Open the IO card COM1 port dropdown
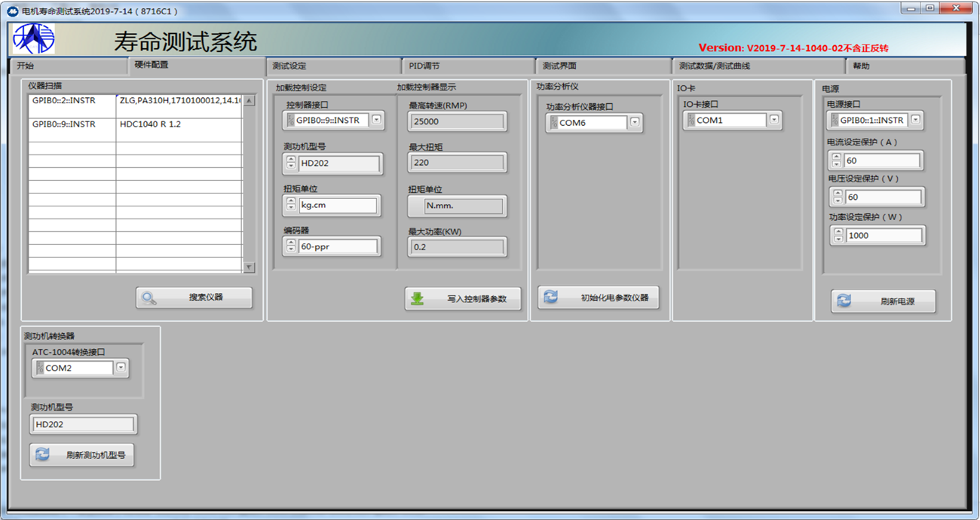This screenshot has height=520, width=980. point(773,120)
